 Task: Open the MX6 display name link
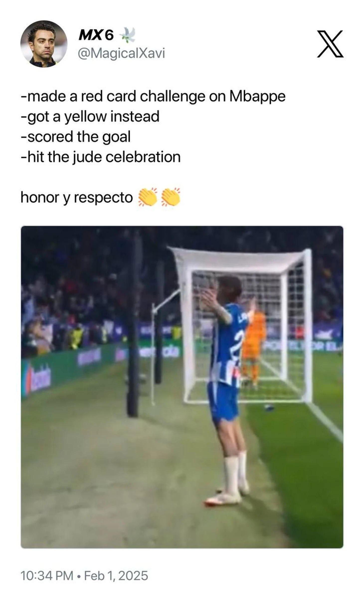96,35
